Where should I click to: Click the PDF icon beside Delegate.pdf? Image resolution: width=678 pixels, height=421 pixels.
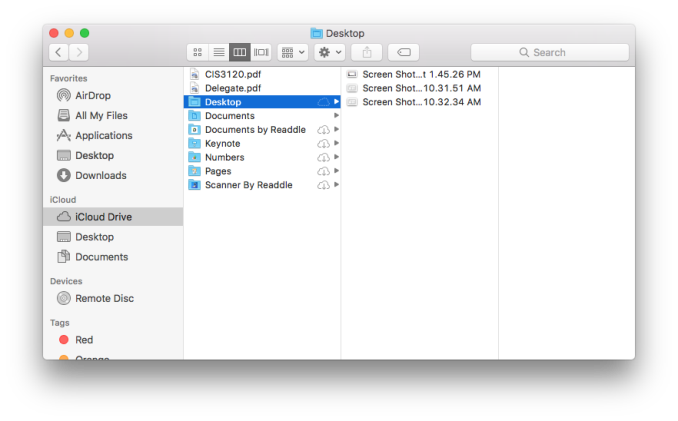click(x=195, y=88)
